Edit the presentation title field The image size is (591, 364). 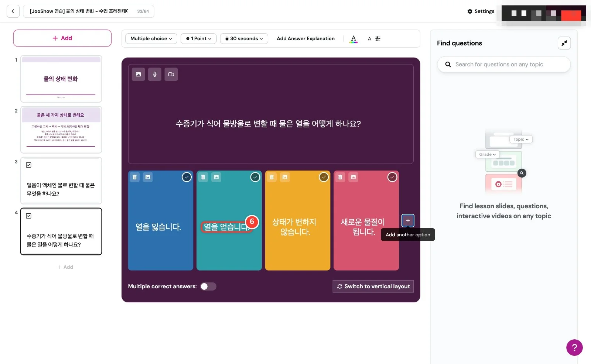(89, 11)
